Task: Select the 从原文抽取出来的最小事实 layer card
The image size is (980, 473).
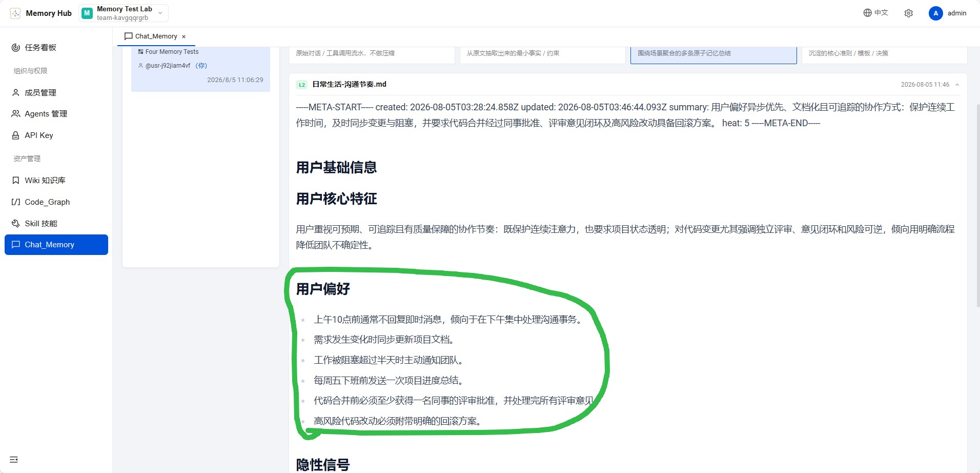Action: [543, 55]
